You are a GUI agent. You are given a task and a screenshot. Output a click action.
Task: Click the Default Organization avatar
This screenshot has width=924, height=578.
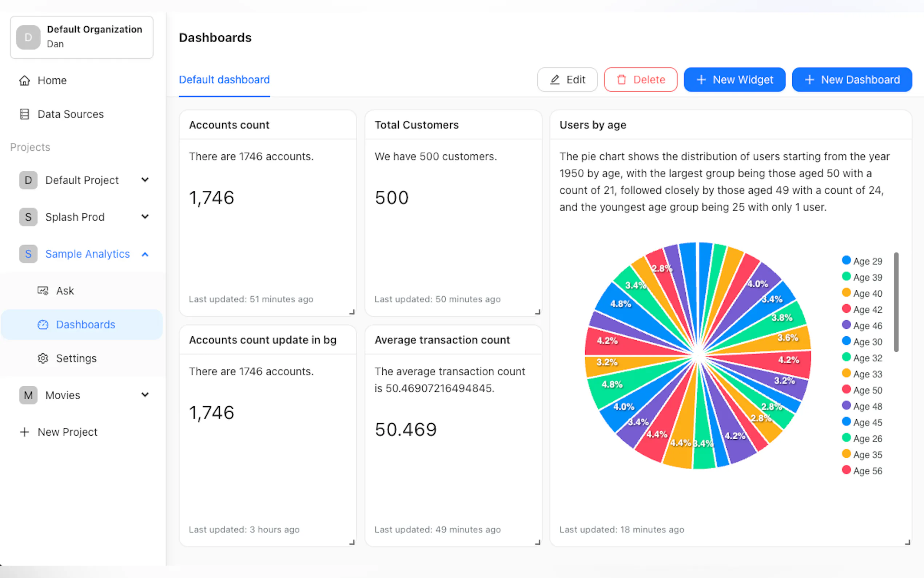pyautogui.click(x=28, y=37)
